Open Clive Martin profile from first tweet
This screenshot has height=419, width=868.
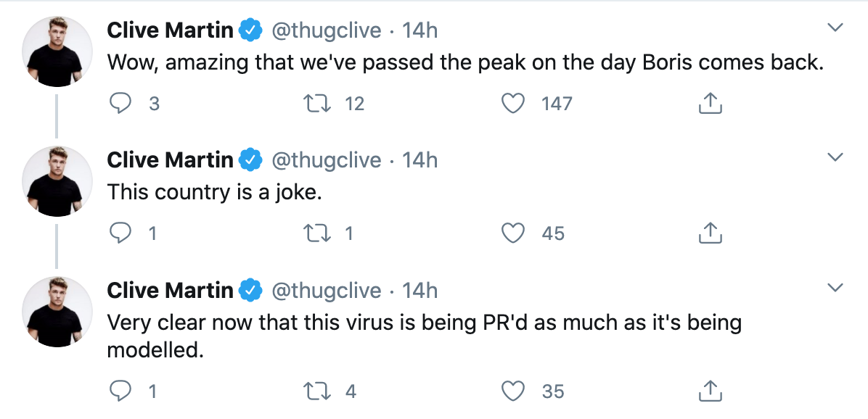click(x=170, y=30)
